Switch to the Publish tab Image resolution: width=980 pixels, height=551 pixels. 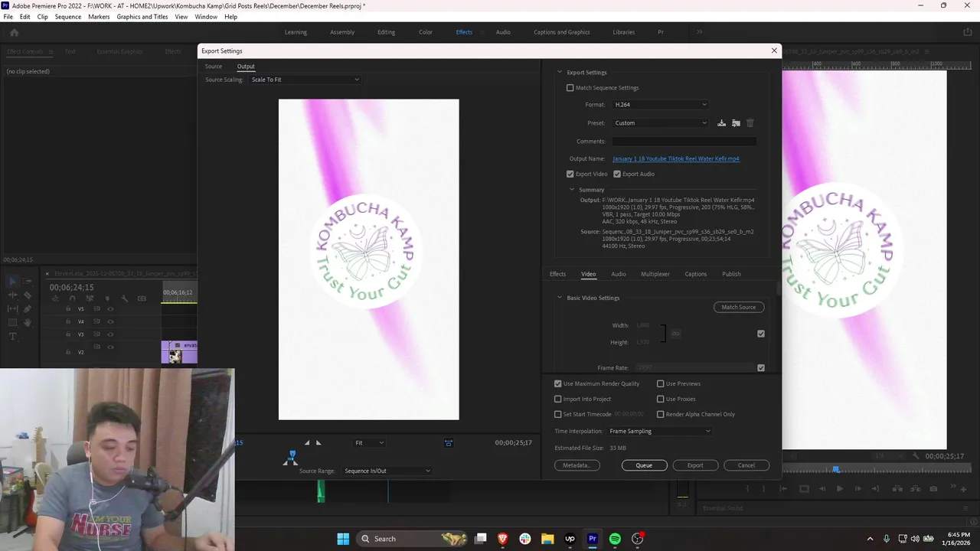tap(731, 274)
